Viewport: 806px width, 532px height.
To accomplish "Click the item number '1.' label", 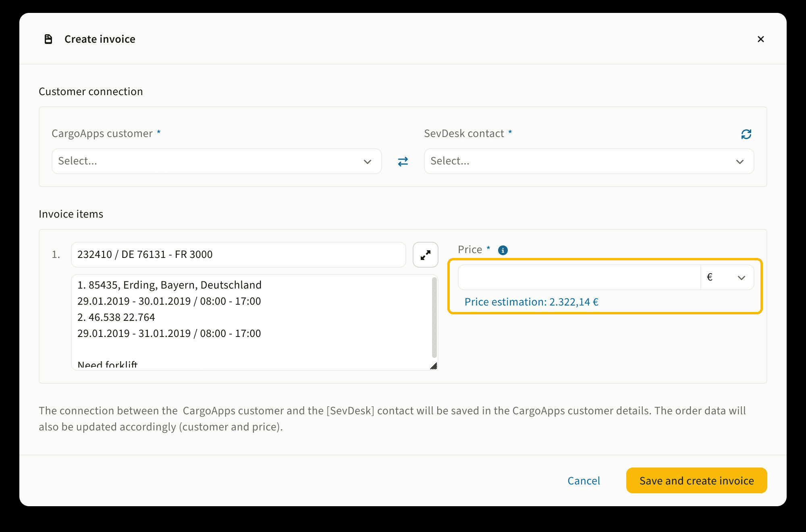I will [x=56, y=255].
